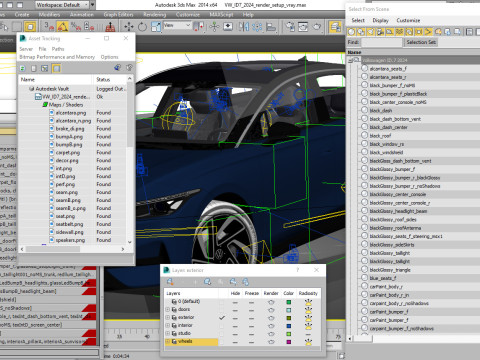Change the exterior layer color swatch

pyautogui.click(x=289, y=318)
